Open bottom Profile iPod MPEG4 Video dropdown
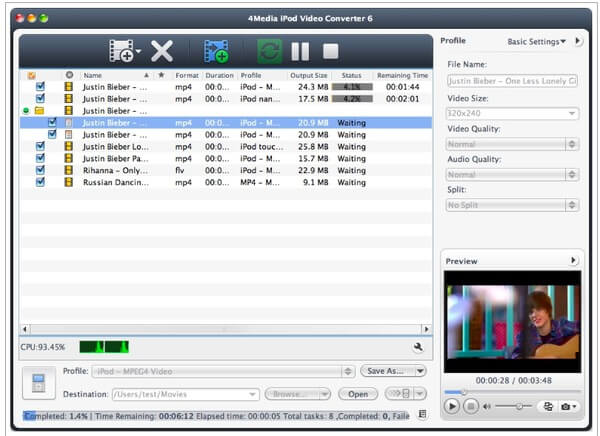 click(223, 371)
